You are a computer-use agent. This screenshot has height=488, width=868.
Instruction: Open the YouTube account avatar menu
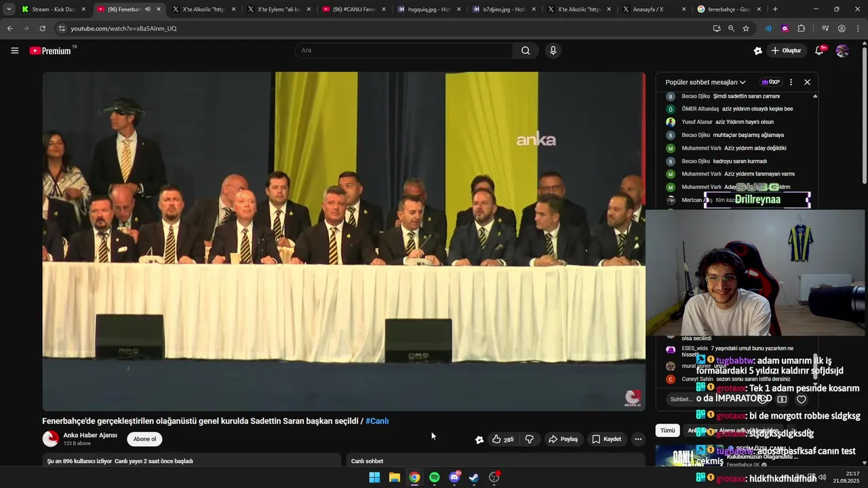click(x=842, y=50)
